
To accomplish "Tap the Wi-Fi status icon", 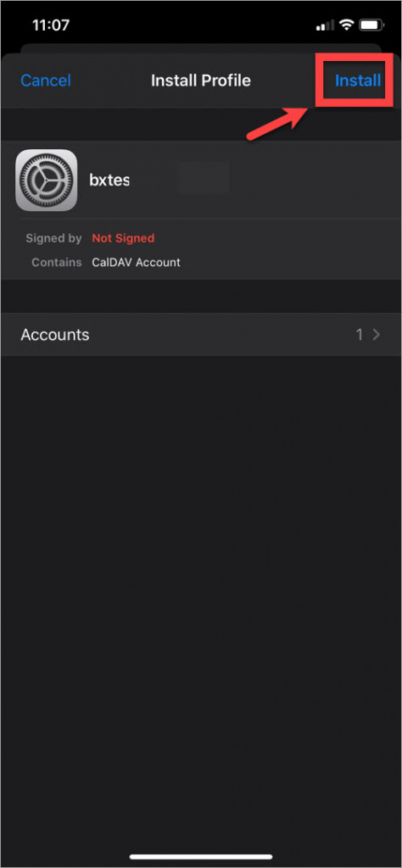I will point(347,25).
